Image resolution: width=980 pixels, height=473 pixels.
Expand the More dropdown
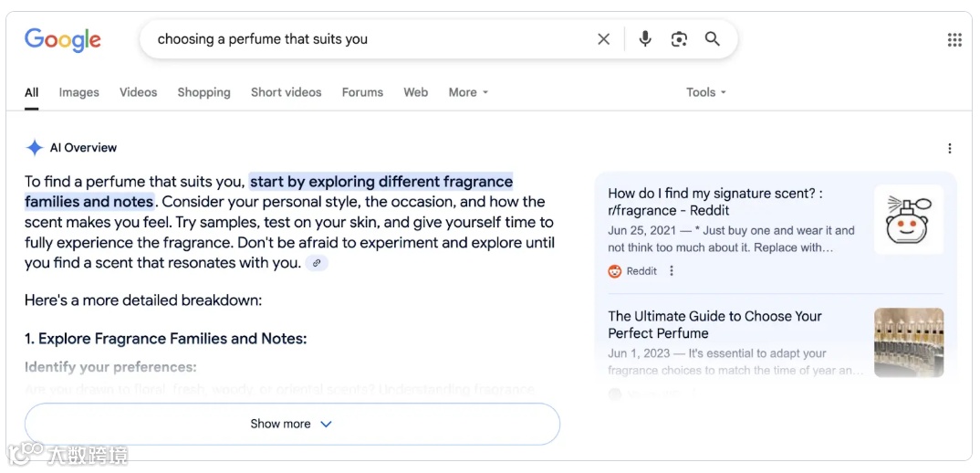tap(468, 92)
